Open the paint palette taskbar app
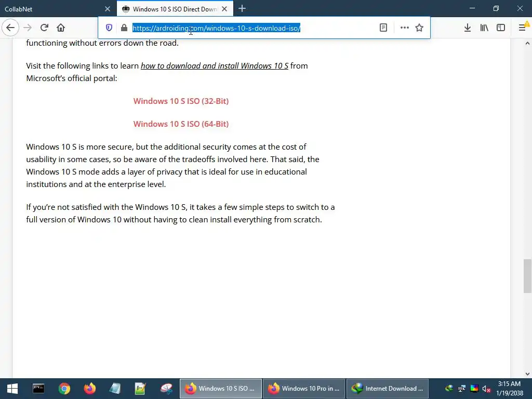This screenshot has width=532, height=399. click(166, 389)
